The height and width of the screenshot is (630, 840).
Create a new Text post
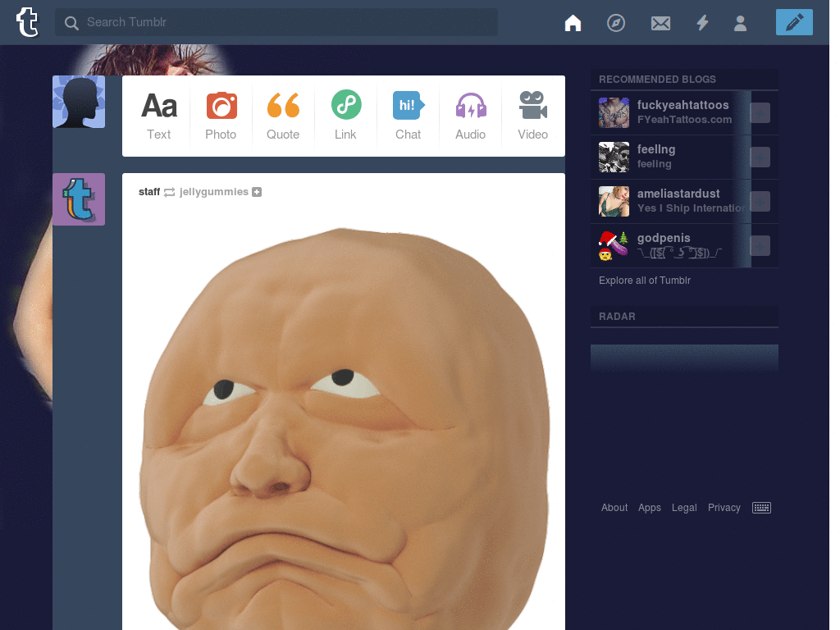pos(159,116)
